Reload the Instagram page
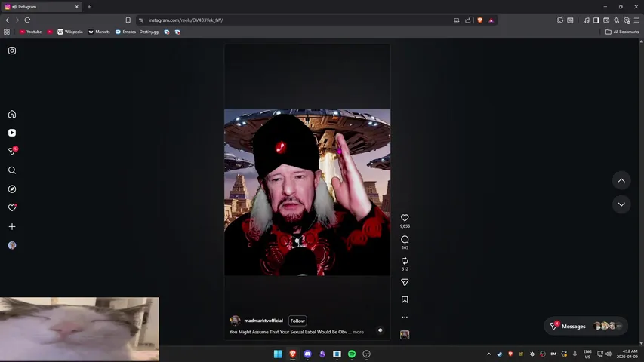This screenshot has height=362, width=644. 27,20
